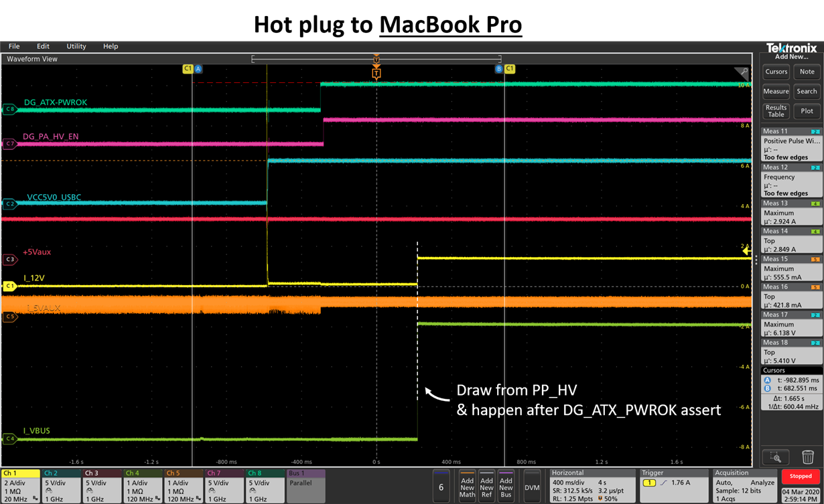This screenshot has height=504, width=824.
Task: Click the Measure button
Action: coord(776,91)
